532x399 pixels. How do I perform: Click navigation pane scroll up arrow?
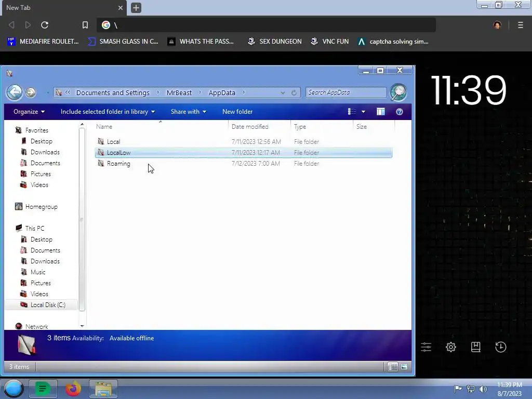[x=82, y=125]
